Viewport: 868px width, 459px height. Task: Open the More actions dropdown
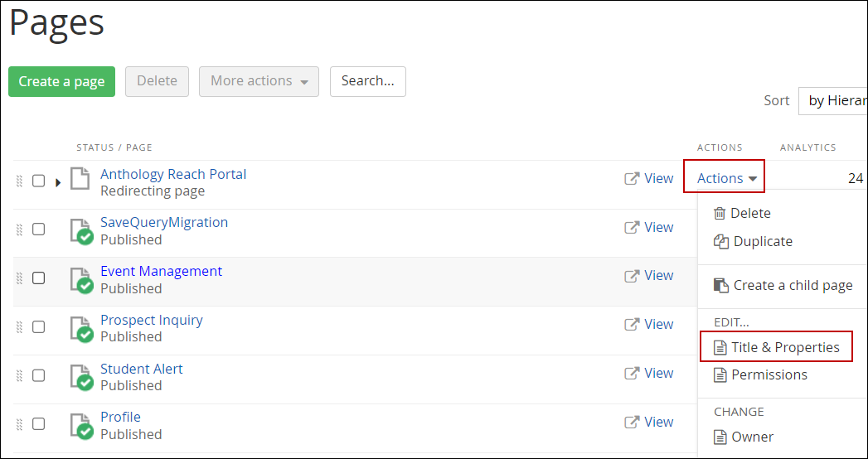259,81
